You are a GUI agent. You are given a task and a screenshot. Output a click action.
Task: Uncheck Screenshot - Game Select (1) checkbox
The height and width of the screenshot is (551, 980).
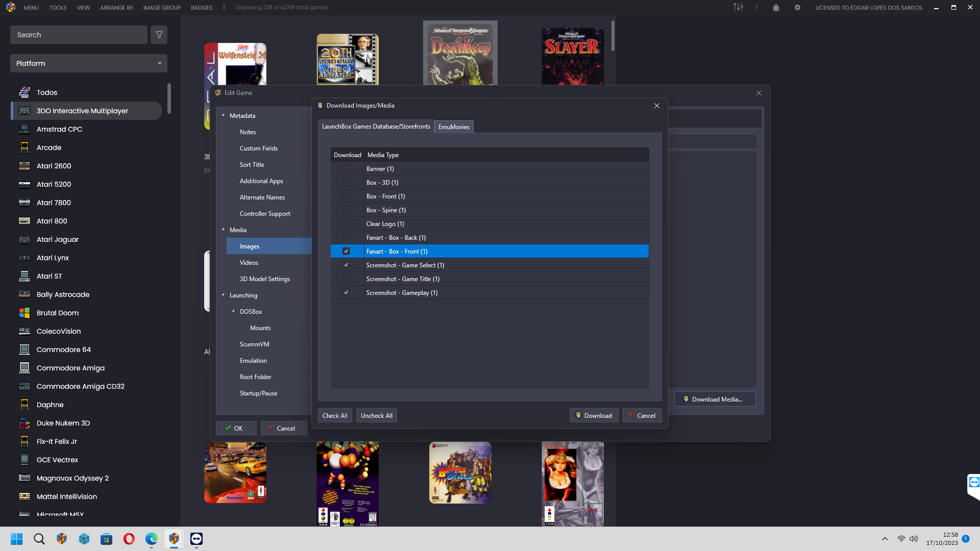coord(346,265)
